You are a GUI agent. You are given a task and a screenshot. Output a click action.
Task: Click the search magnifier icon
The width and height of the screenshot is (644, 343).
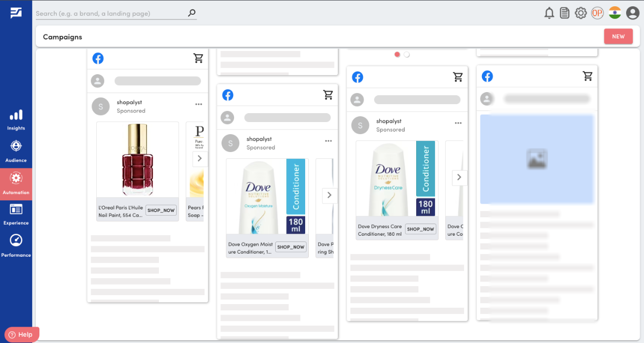pos(192,13)
